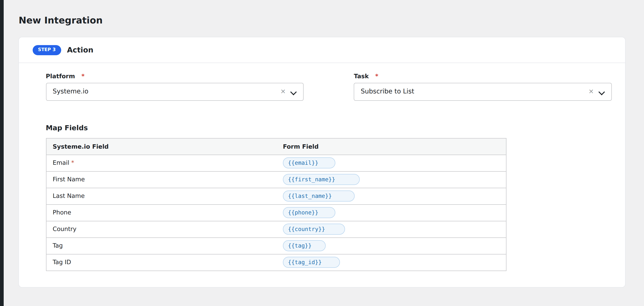
Task: Click the {{email}} form field tag
Action: pyautogui.click(x=309, y=163)
